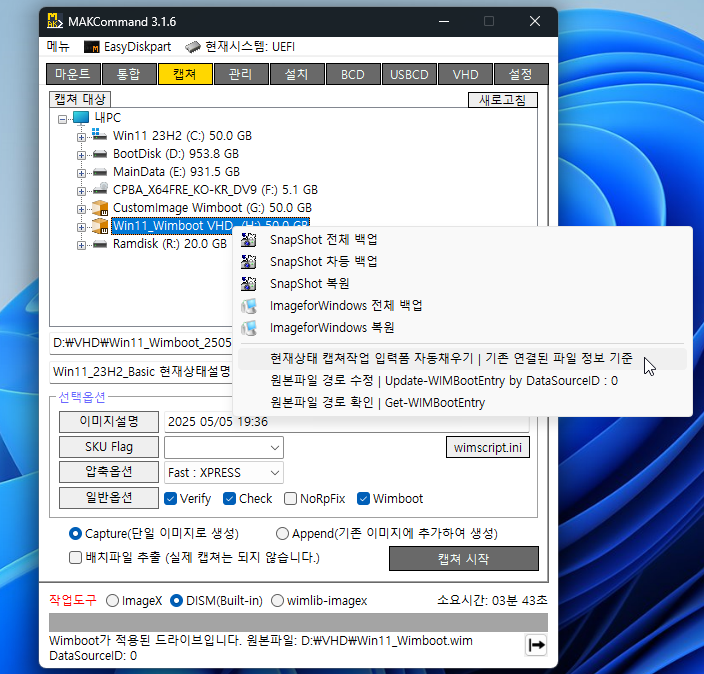Image resolution: width=704 pixels, height=674 pixels.
Task: Select the wimlib-imagex radio button
Action: pos(277,600)
